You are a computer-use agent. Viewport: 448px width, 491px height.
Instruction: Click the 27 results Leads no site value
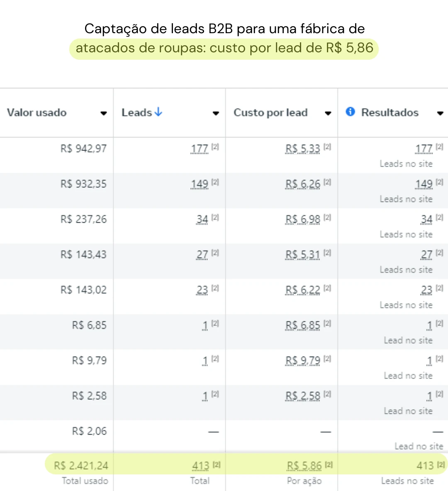(x=426, y=255)
